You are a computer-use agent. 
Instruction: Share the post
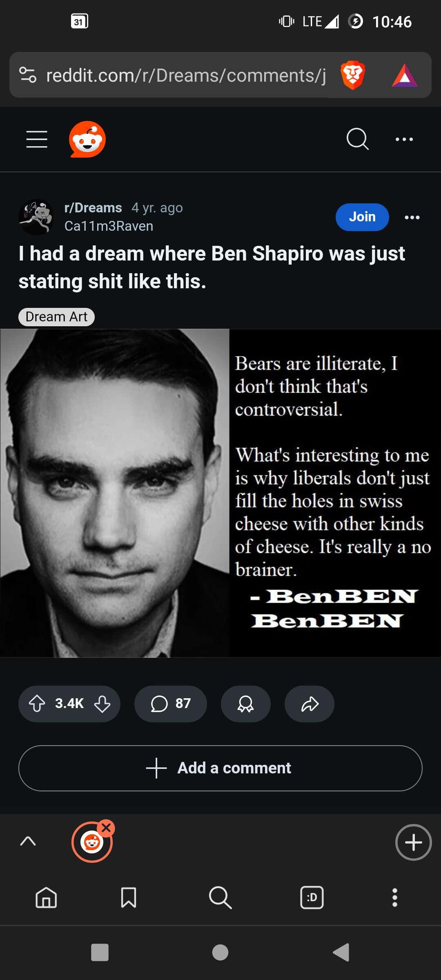(x=310, y=704)
